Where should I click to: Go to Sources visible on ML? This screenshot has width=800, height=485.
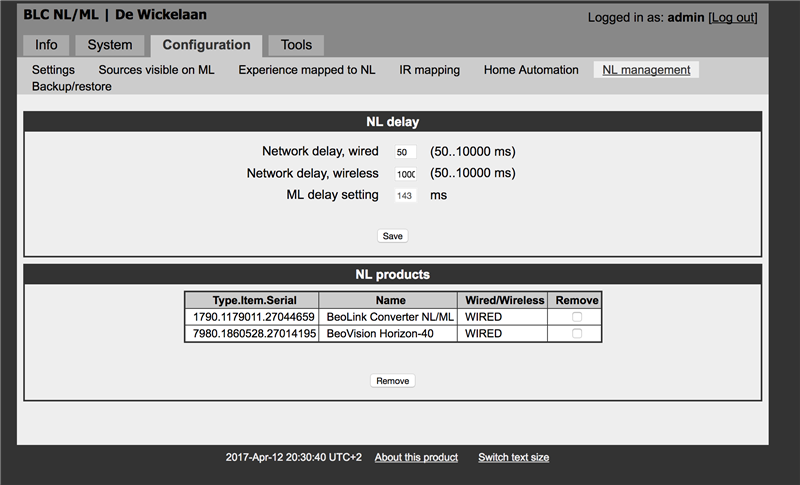(x=156, y=70)
